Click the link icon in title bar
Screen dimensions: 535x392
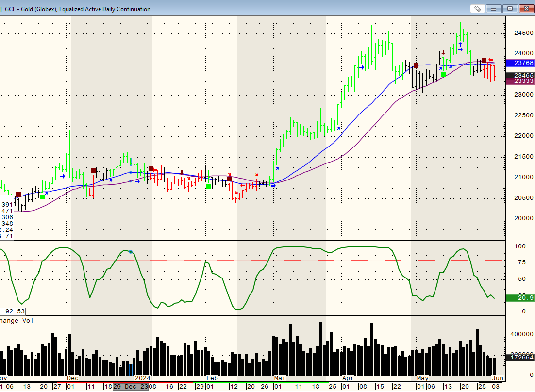(478, 9)
